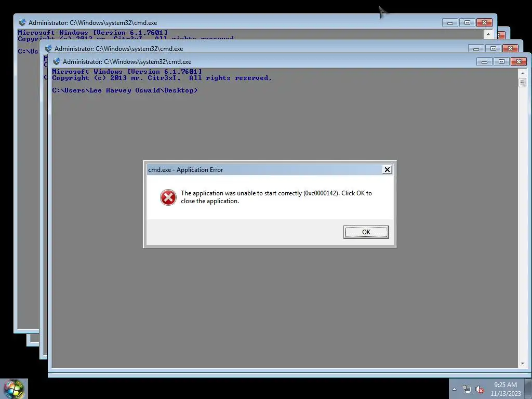Click the middle cmd window's title icon

pos(48,48)
